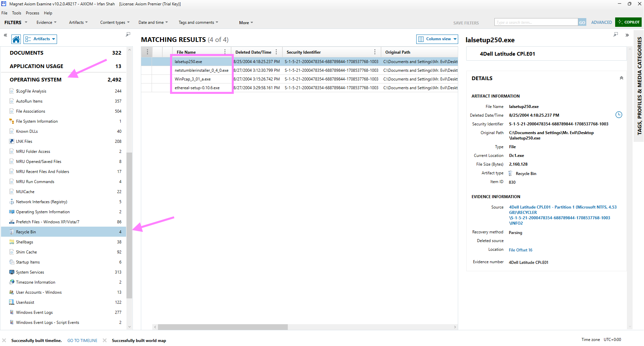Click the User Accounts - Windows icon
Image resolution: width=644 pixels, height=346 pixels.
(12, 292)
